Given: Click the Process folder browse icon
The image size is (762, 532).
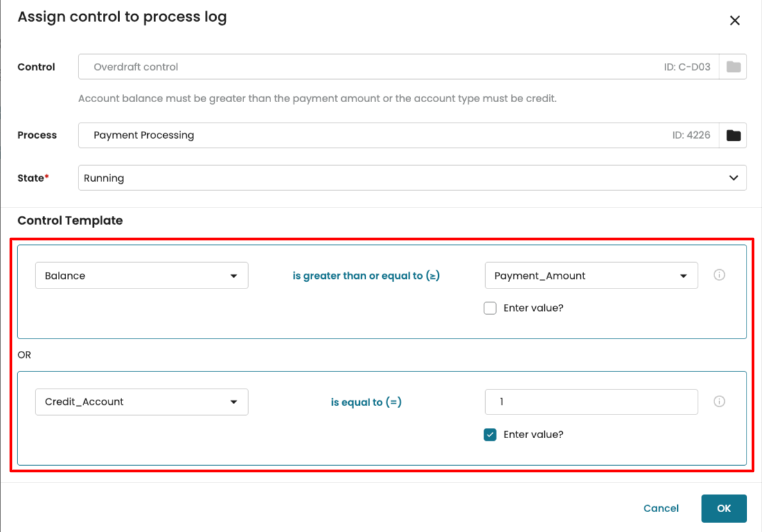Looking at the screenshot, I should 733,135.
